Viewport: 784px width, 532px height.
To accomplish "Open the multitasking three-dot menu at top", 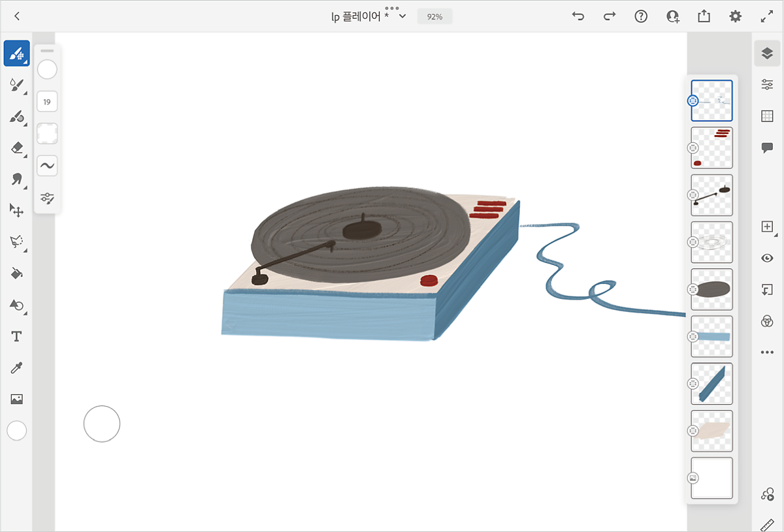I will (392, 8).
